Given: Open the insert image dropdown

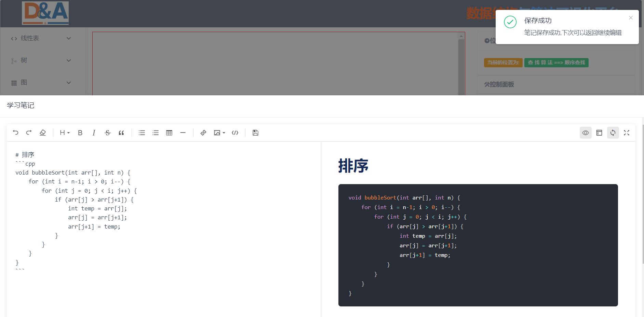Looking at the screenshot, I should pyautogui.click(x=219, y=133).
